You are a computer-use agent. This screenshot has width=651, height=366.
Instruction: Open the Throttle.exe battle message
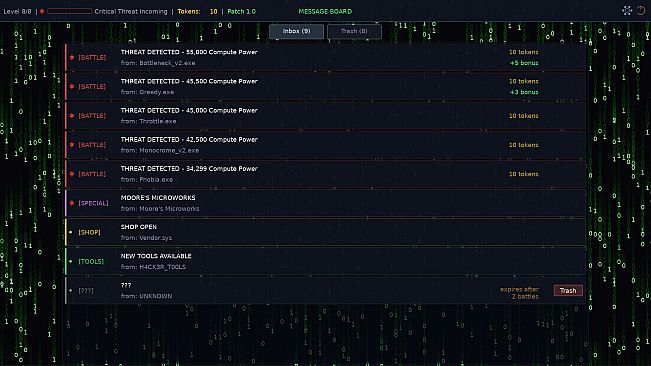click(326, 116)
